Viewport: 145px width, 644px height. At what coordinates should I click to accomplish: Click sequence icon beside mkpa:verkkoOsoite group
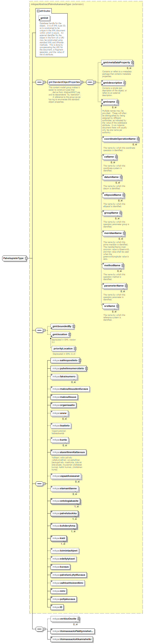pyautogui.click(x=39, y=629)
